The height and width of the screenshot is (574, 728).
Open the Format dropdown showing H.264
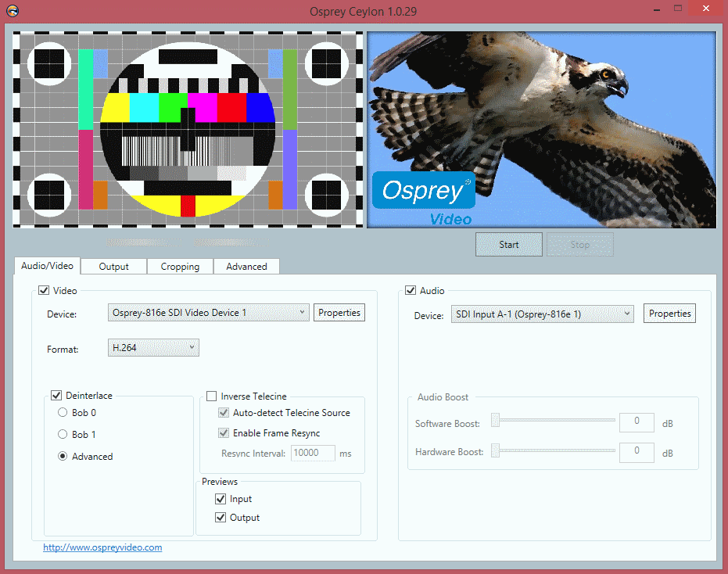click(x=153, y=348)
